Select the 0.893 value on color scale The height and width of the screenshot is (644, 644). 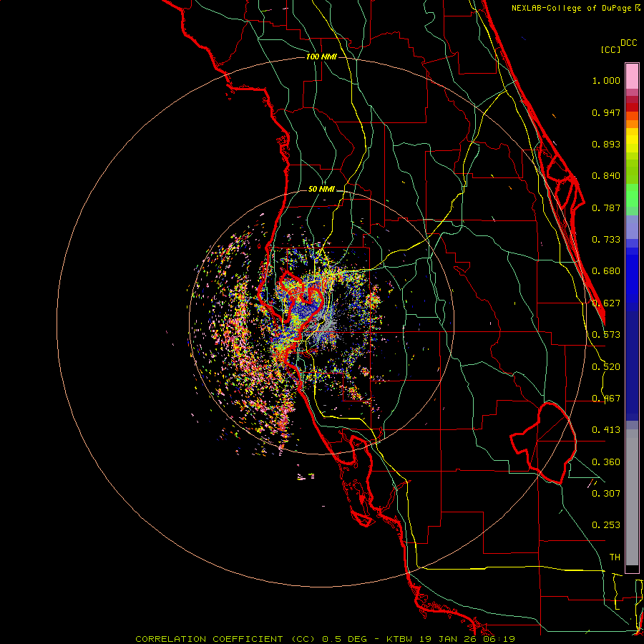click(x=606, y=144)
